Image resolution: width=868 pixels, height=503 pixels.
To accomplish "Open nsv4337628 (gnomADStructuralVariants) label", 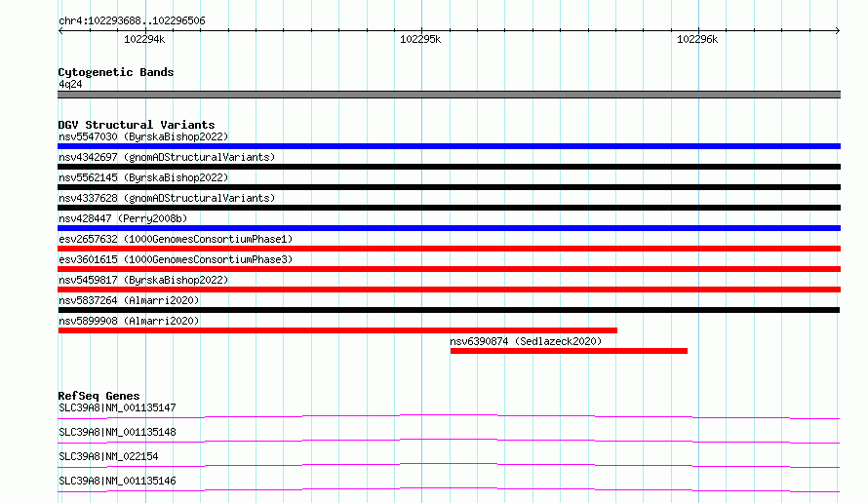I will [x=167, y=198].
